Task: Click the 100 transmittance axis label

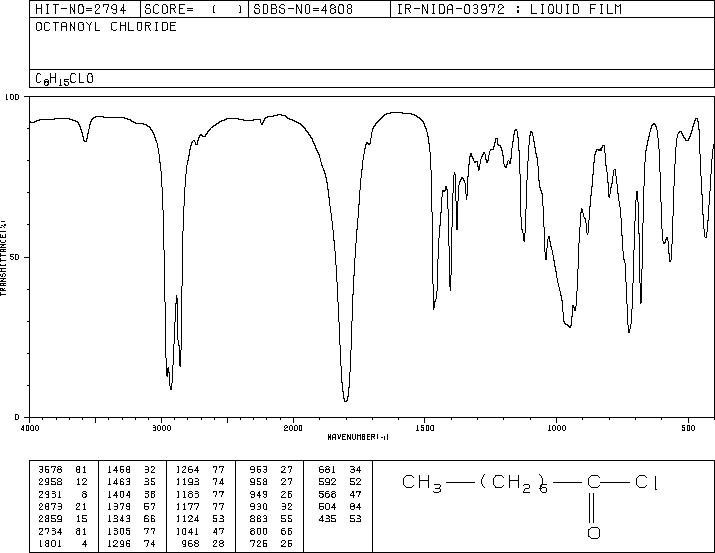Action: (12, 97)
